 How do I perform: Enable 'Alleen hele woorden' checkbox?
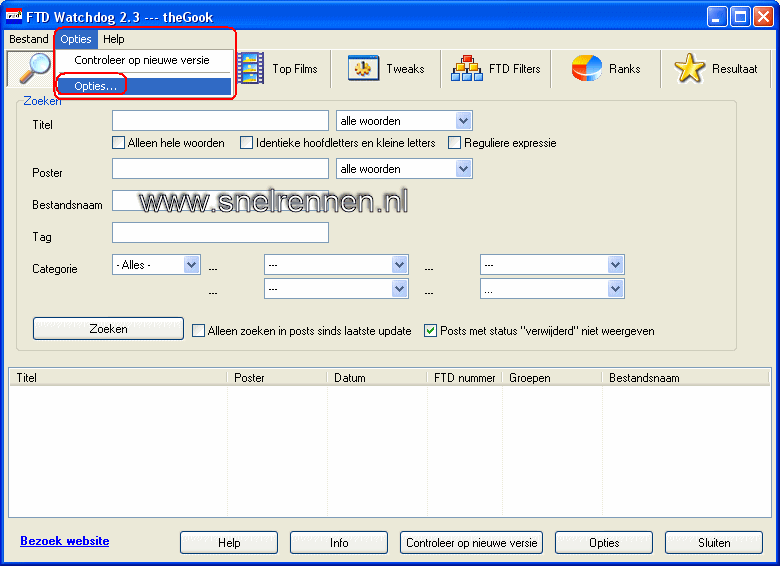118,143
